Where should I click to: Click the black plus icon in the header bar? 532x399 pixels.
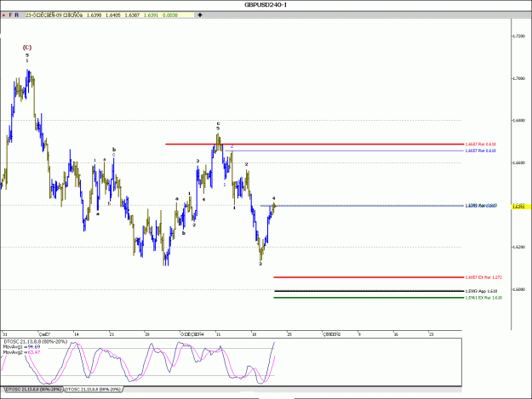[x=200, y=15]
